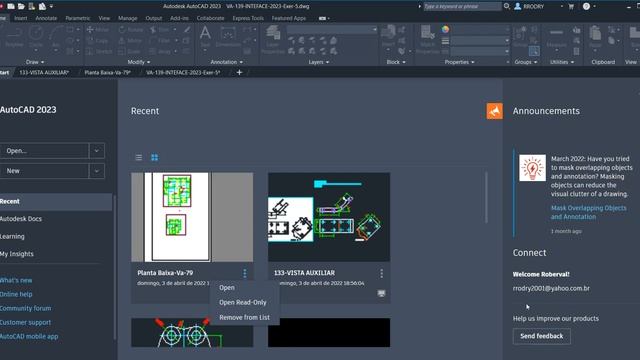
Task: Open the AutoCAD mobile app link
Action: pos(29,336)
